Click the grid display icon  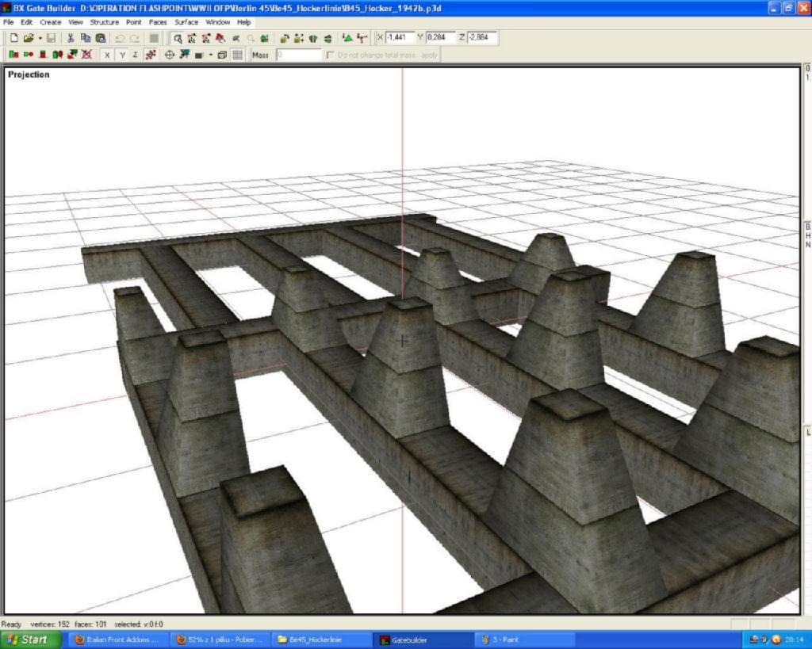point(237,55)
